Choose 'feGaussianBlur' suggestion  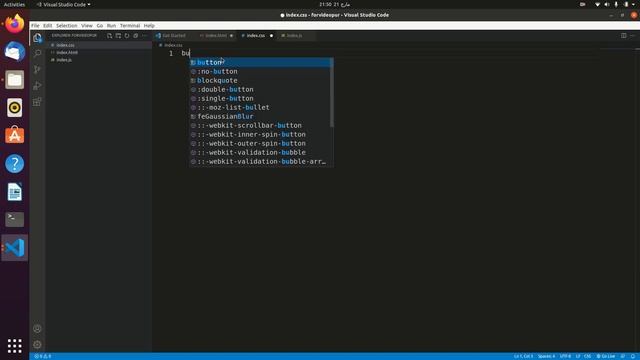tap(261, 116)
